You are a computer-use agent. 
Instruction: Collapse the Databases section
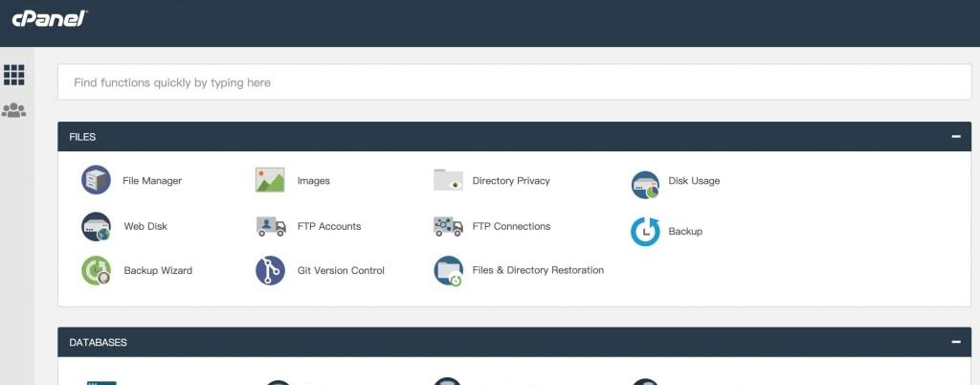point(955,342)
